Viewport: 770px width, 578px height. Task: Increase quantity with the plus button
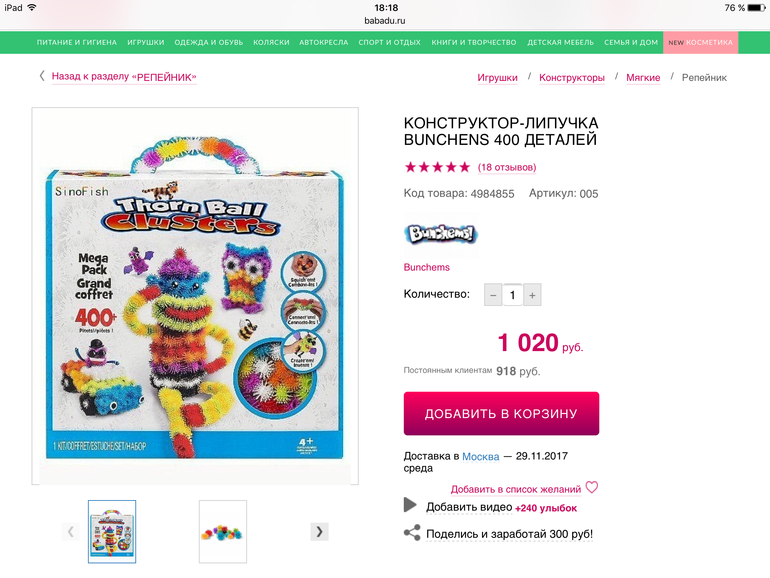point(532,295)
